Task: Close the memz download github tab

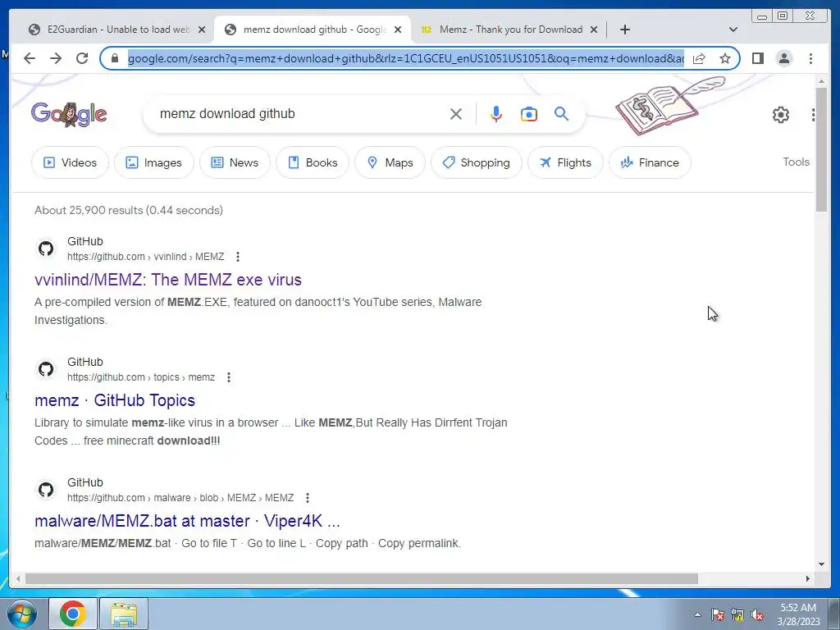Action: point(398,30)
